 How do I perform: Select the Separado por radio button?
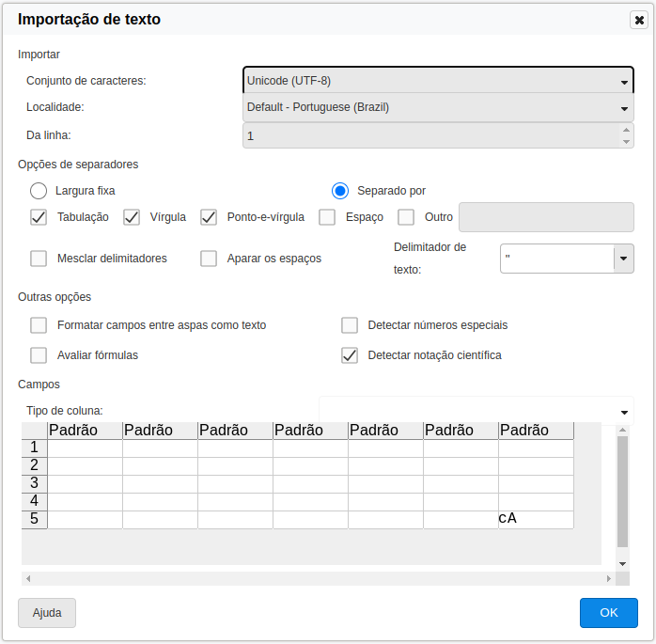(340, 191)
